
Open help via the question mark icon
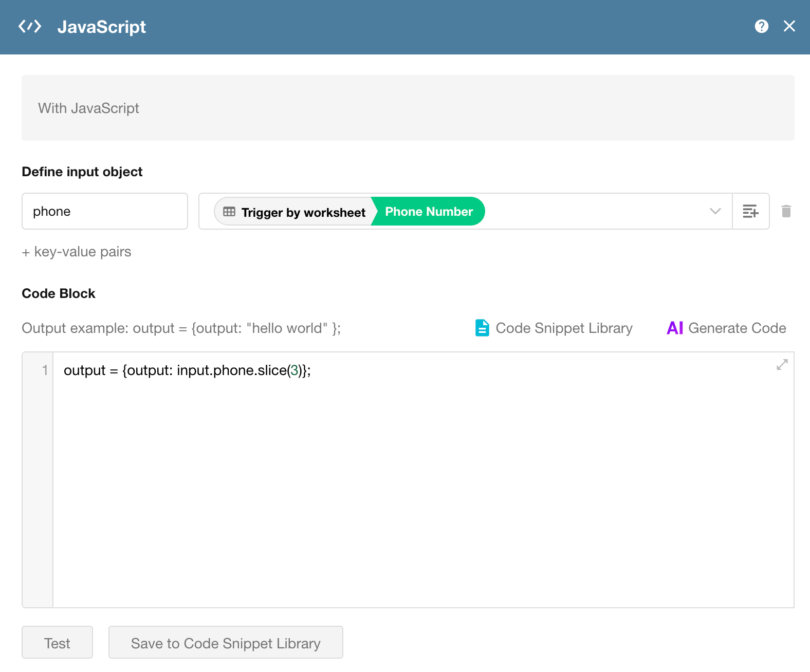point(761,26)
